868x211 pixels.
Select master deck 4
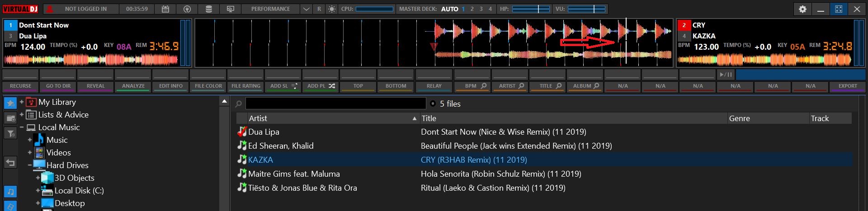point(490,9)
